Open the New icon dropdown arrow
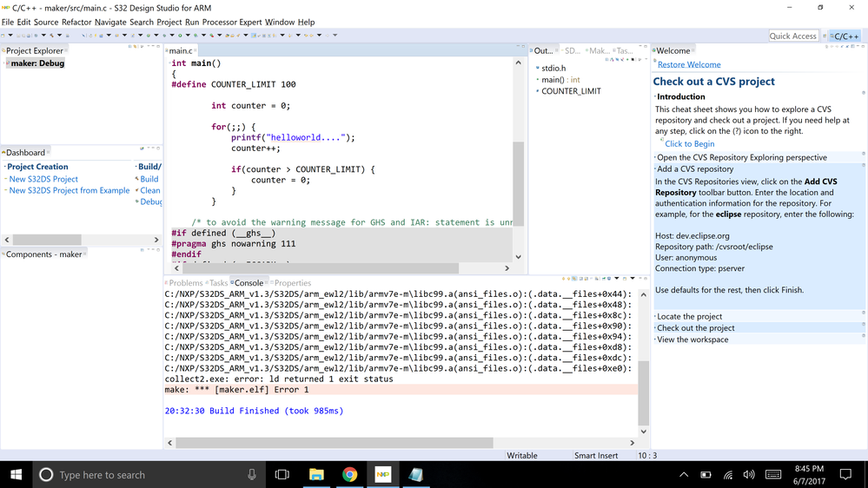The image size is (868, 488). pyautogui.click(x=10, y=36)
